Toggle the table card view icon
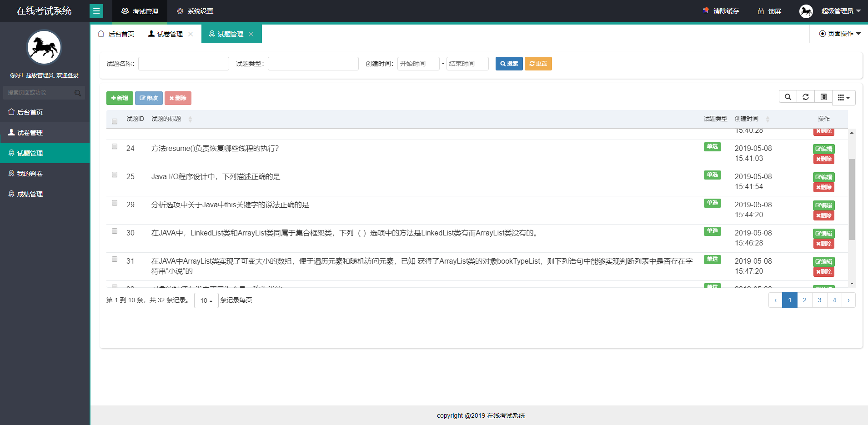 tap(823, 97)
